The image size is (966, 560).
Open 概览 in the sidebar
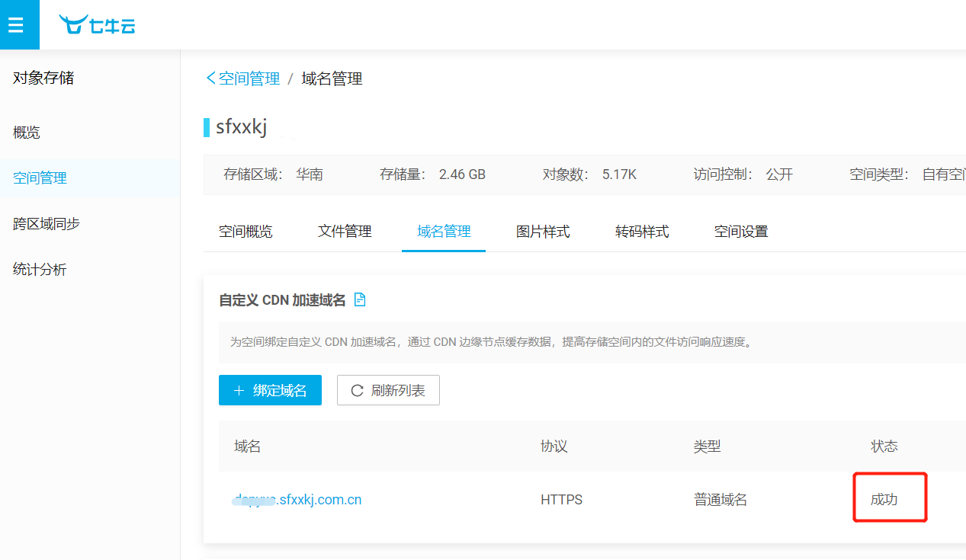click(27, 133)
